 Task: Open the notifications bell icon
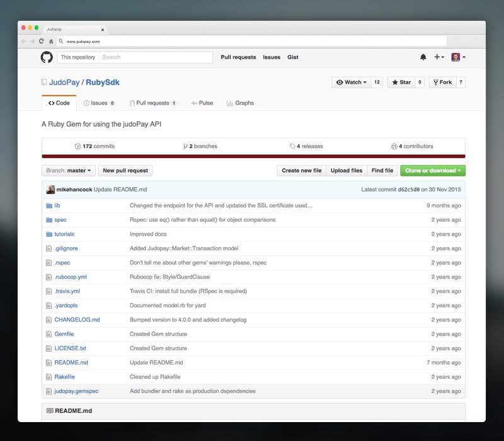423,57
